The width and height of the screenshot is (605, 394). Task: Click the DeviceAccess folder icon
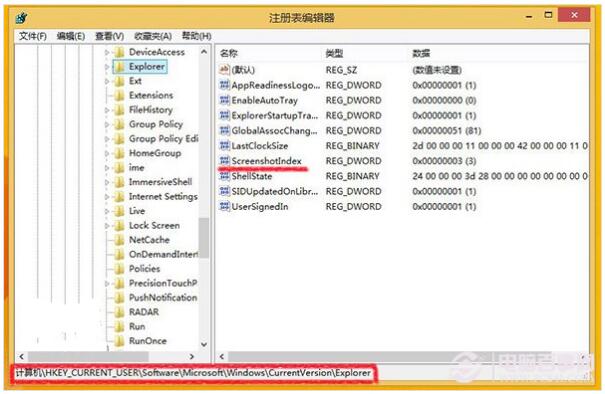(120, 52)
